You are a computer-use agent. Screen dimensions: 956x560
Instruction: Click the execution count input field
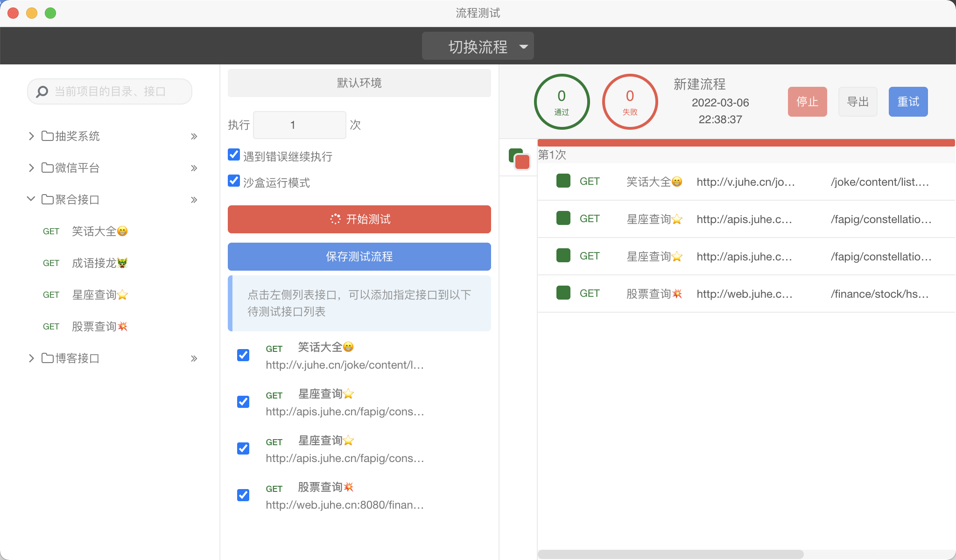coord(299,125)
